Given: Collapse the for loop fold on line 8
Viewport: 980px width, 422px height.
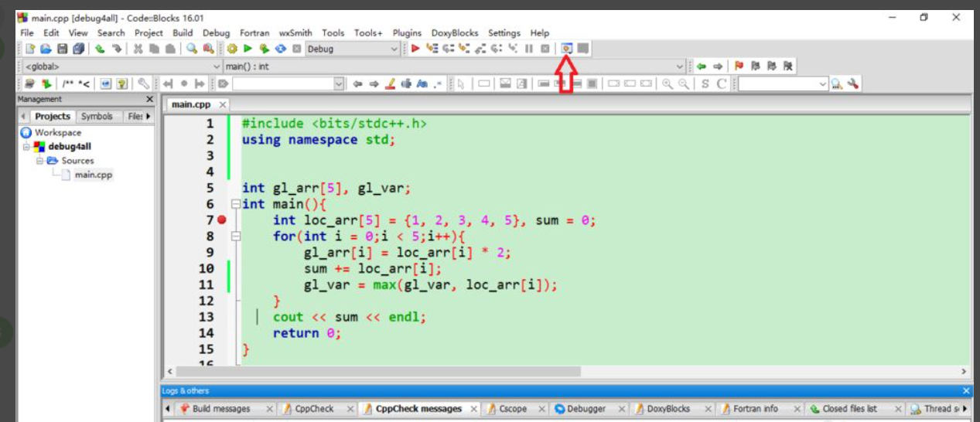Looking at the screenshot, I should pyautogui.click(x=235, y=237).
